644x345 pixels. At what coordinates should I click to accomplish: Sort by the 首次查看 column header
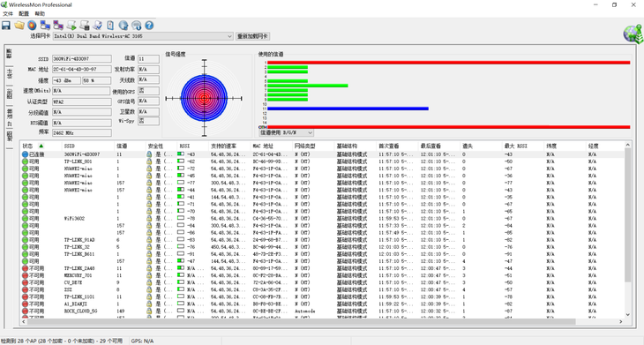(397, 146)
